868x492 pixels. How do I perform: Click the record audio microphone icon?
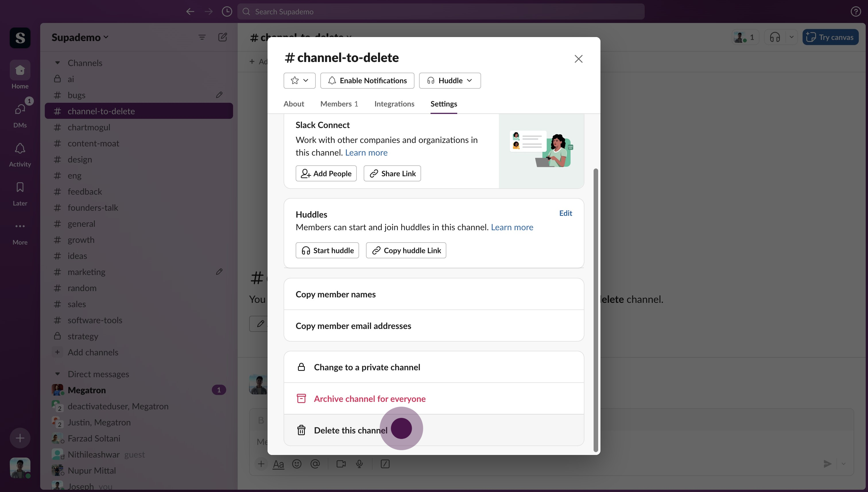pos(359,464)
